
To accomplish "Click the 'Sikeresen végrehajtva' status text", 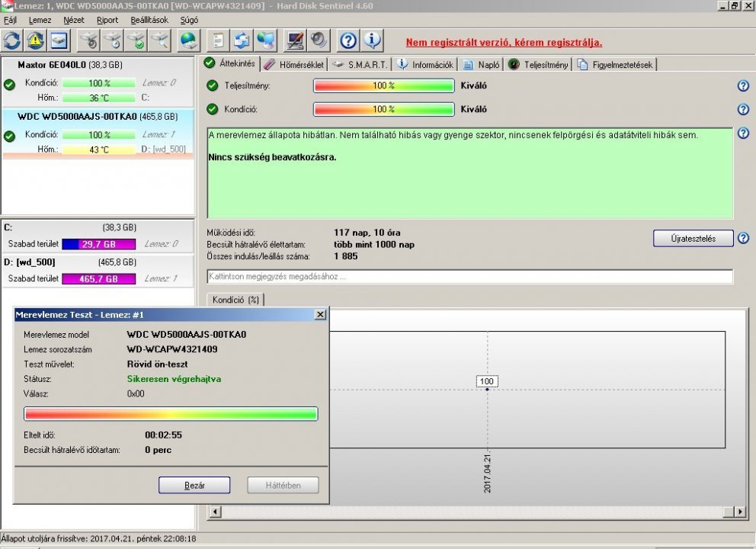I will pos(174,379).
